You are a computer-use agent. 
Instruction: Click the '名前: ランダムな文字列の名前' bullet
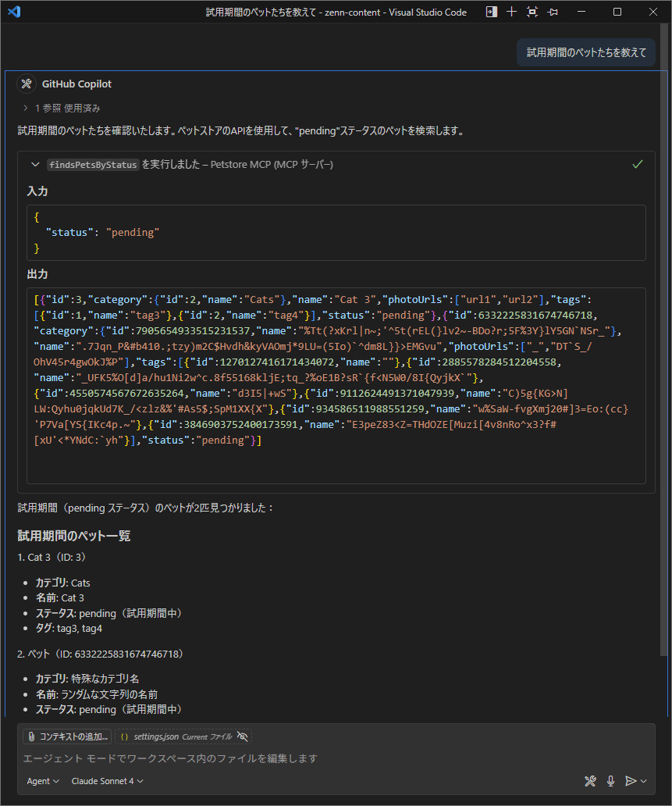tap(97, 694)
